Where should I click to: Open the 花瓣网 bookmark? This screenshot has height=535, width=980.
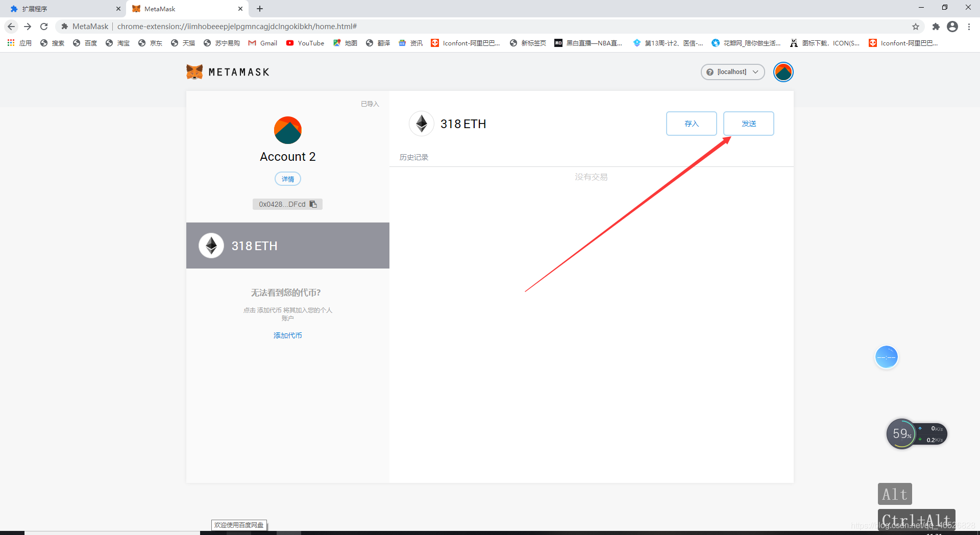pos(746,43)
